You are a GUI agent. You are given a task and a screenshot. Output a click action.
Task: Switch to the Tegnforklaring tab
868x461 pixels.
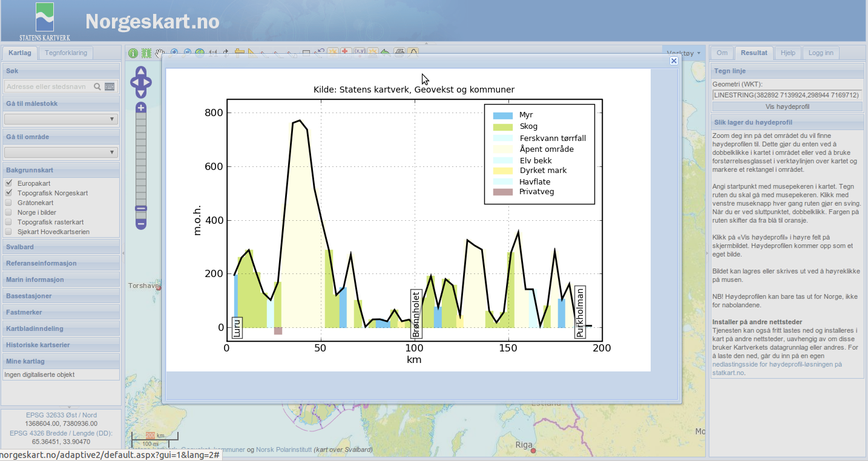click(x=66, y=53)
